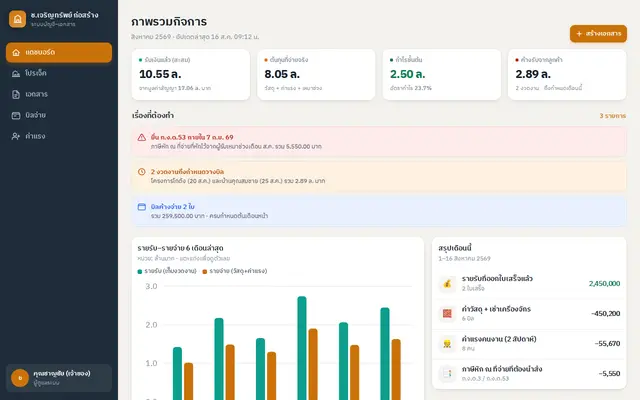The width and height of the screenshot is (640, 400).
Task: Click the withholding tax document icon
Action: [x=447, y=374]
